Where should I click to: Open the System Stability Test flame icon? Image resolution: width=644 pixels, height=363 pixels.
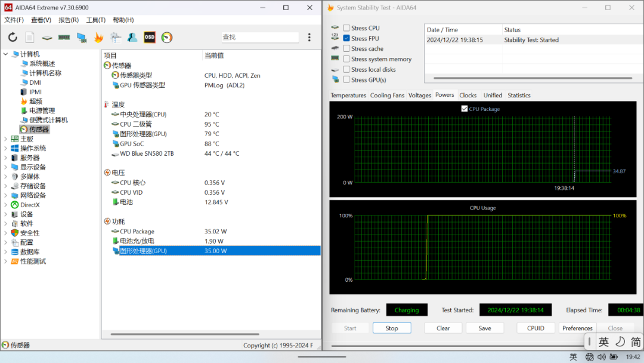(98, 37)
